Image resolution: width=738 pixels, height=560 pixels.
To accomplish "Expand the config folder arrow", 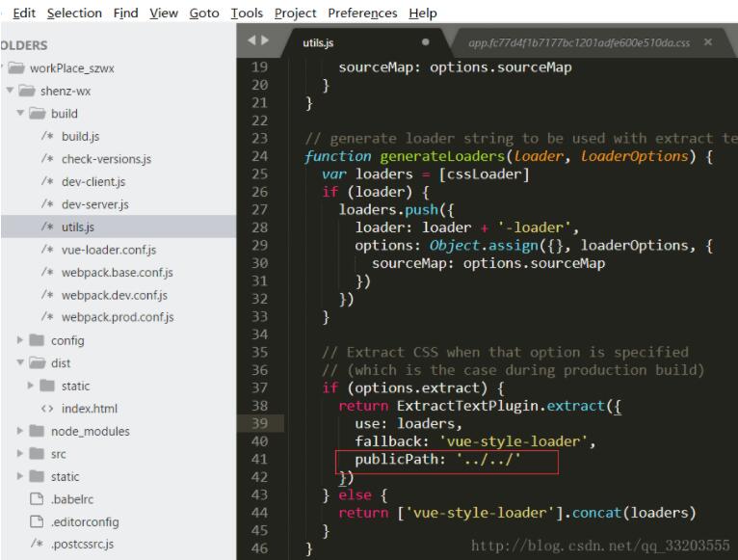I will (20, 339).
